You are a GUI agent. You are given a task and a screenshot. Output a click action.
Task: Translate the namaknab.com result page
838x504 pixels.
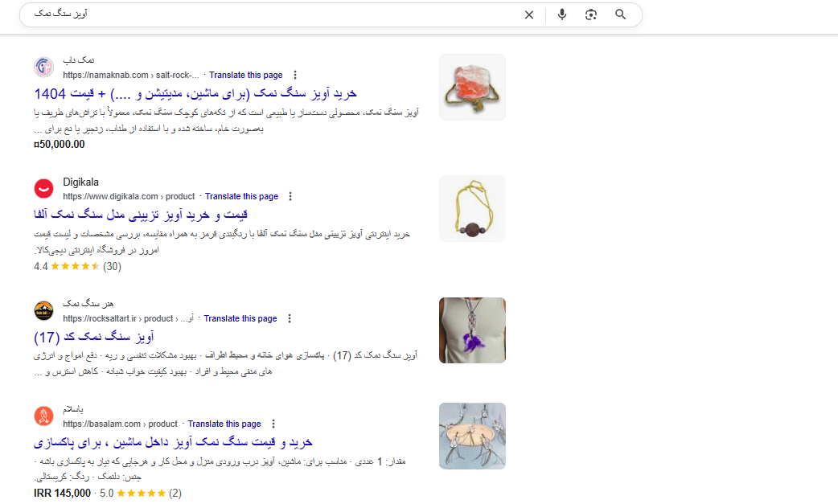(246, 76)
